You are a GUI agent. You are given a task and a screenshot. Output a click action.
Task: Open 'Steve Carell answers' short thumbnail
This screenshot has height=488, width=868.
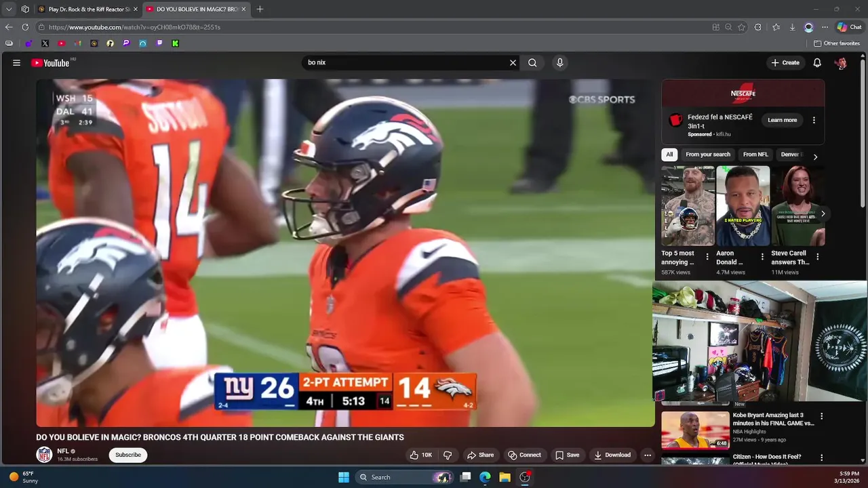click(x=798, y=205)
